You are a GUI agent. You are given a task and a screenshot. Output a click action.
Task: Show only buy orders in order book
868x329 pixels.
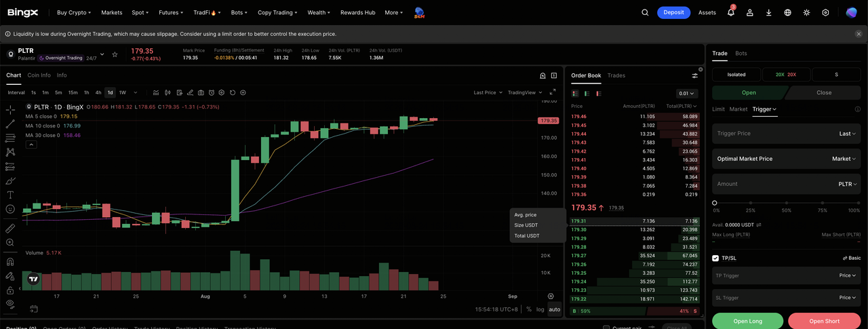586,93
